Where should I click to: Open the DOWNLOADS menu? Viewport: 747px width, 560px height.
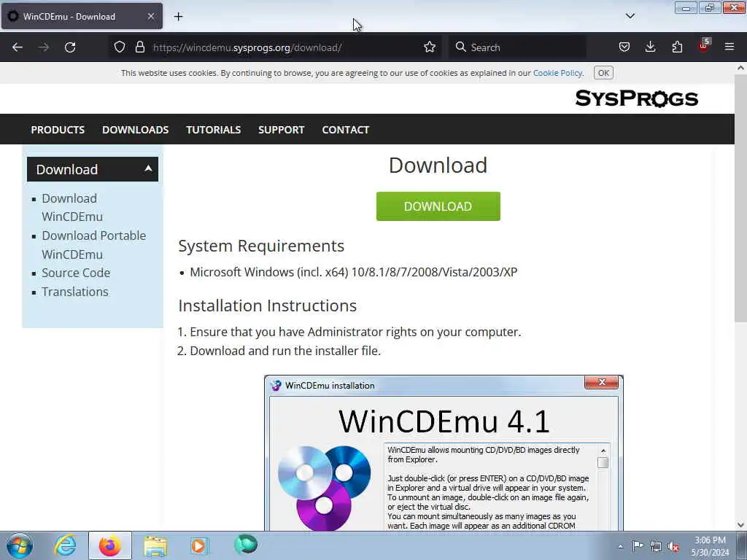135,130
